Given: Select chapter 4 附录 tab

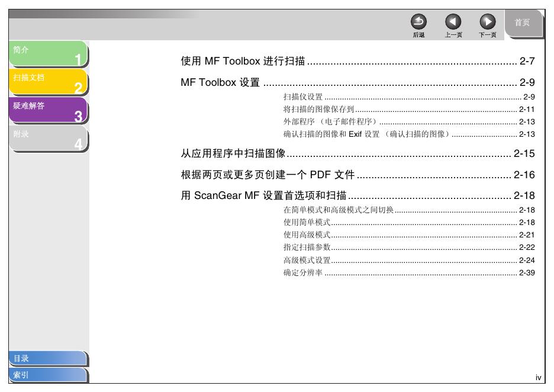Looking at the screenshot, I should 49,138.
